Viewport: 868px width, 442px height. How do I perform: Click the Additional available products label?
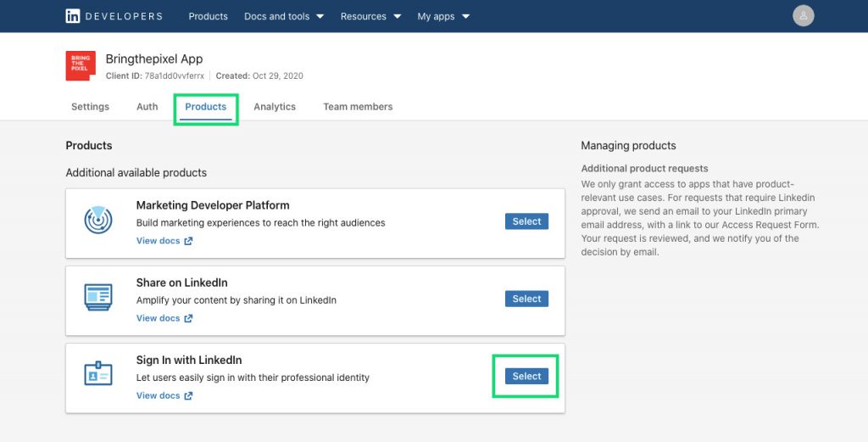click(x=136, y=173)
